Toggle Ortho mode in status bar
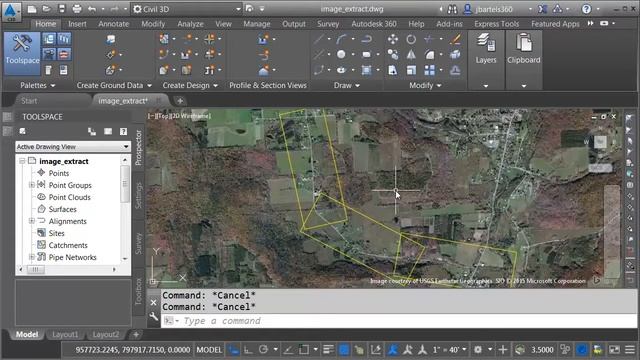 pyautogui.click(x=248, y=350)
